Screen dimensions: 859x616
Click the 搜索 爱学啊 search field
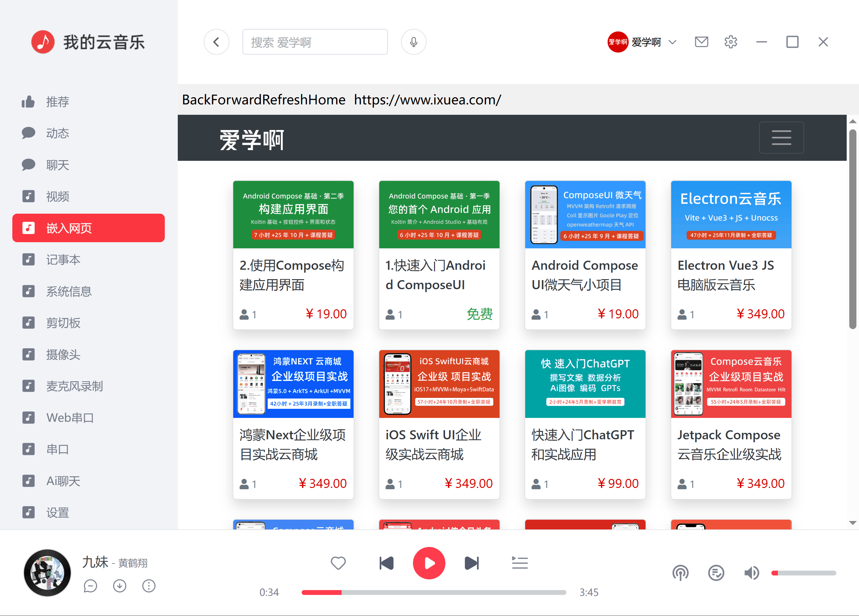click(315, 42)
